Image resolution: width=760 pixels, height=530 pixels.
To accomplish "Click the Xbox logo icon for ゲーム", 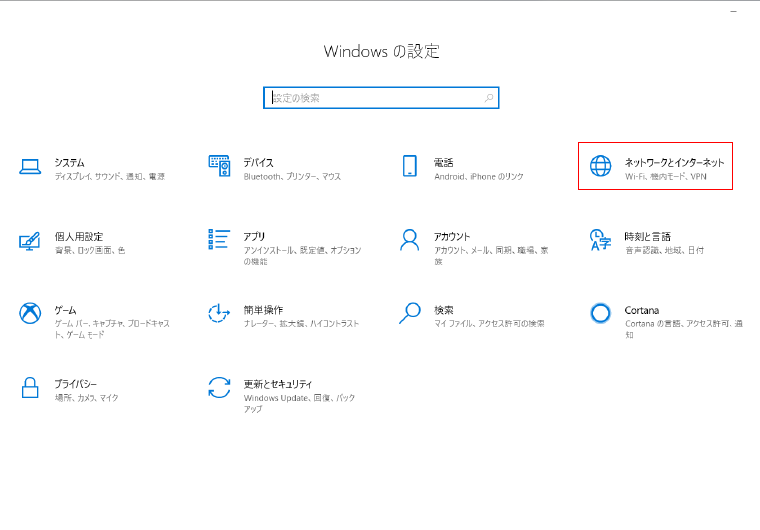I will point(30,313).
